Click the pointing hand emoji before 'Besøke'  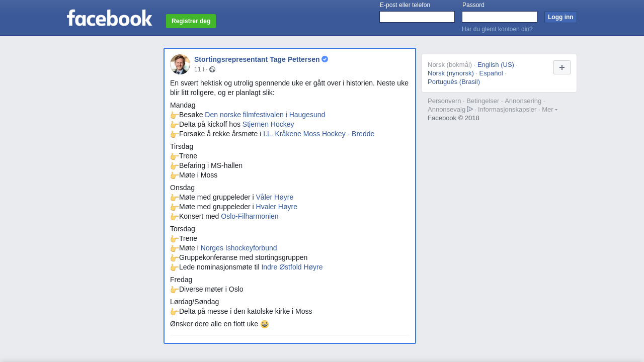pyautogui.click(x=174, y=115)
